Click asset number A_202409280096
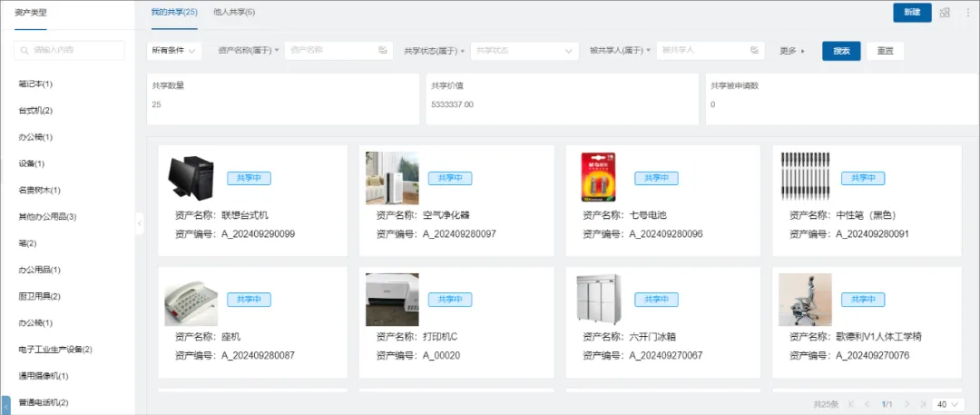This screenshot has height=415, width=980. click(x=666, y=234)
